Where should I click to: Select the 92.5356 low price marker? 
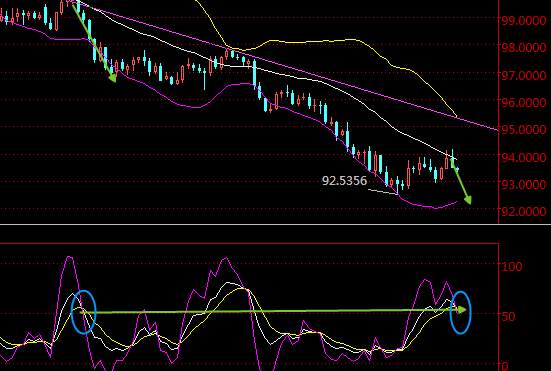click(x=344, y=181)
